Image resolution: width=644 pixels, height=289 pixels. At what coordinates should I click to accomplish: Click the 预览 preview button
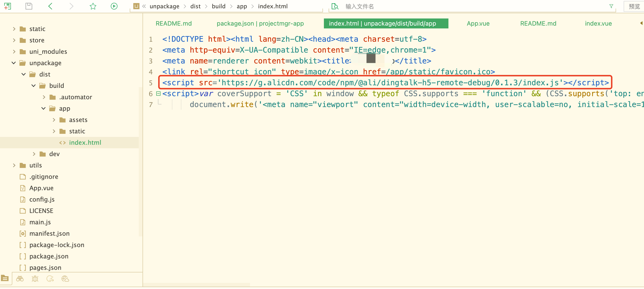(x=634, y=6)
